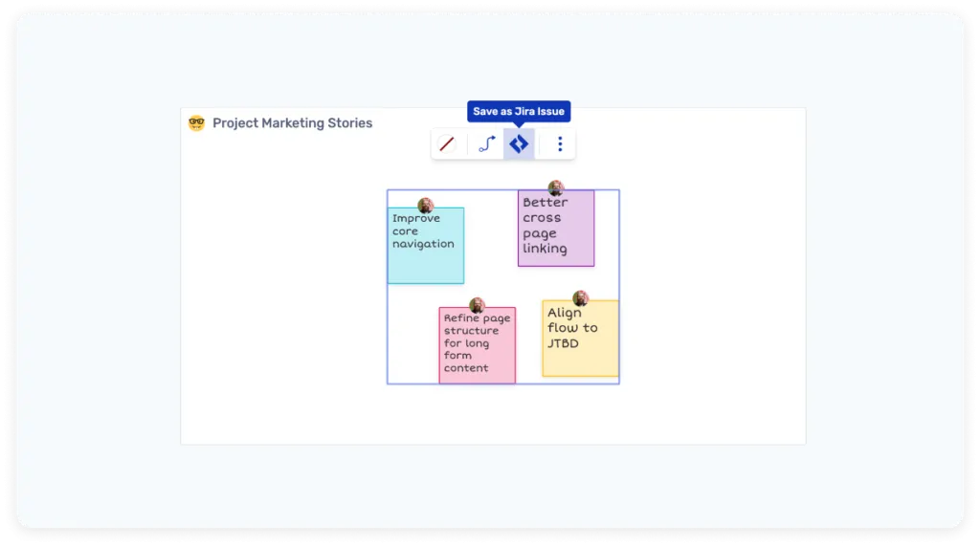Click the 'Save as Jira Issue' tooltip label
Image resolution: width=980 pixels, height=547 pixels.
519,112
